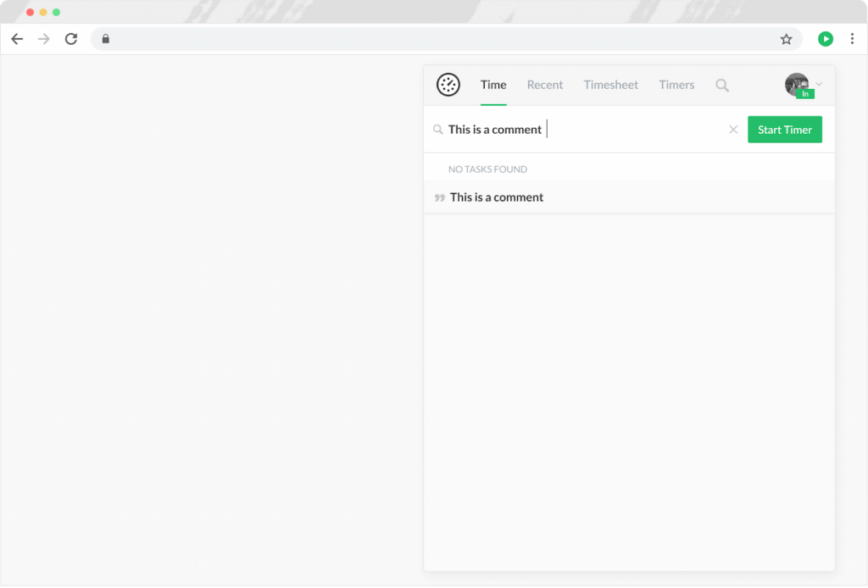
Task: Open the Timers tab
Action: (676, 85)
